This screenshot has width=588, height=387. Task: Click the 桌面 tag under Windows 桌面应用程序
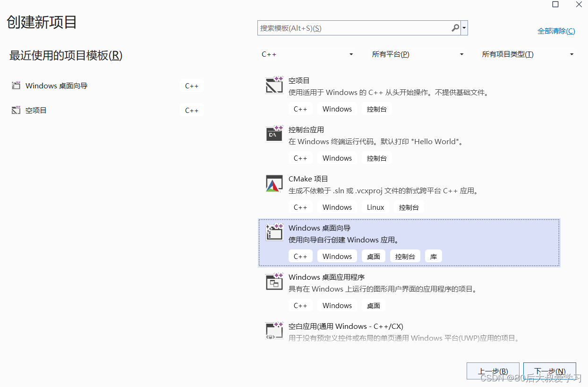(x=373, y=305)
